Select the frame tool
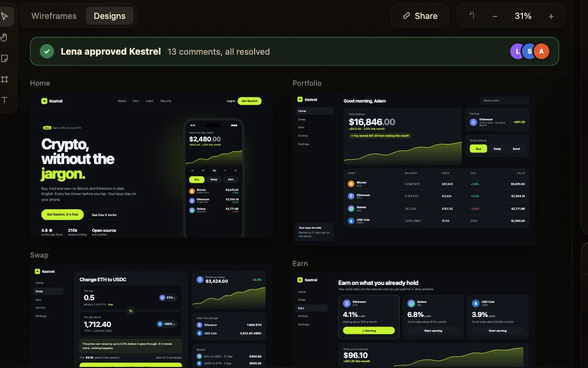Screen dimensions: 588x368 click(5, 79)
